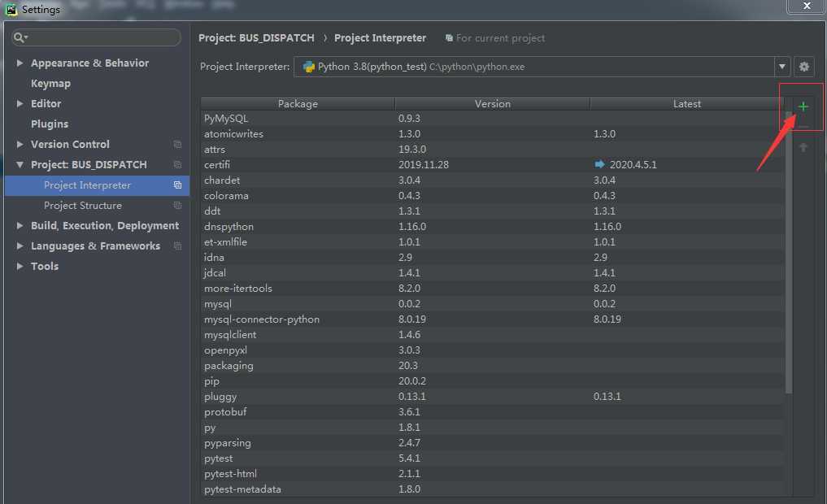Screen dimensions: 827x504
Task: Click in the settings search field
Action: pyautogui.click(x=96, y=37)
